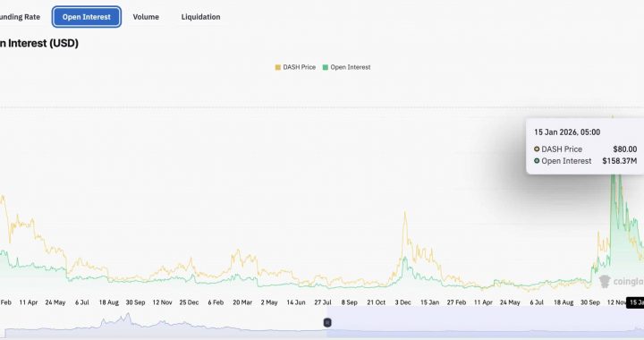Click the '15 Jan' x-axis label

429,302
